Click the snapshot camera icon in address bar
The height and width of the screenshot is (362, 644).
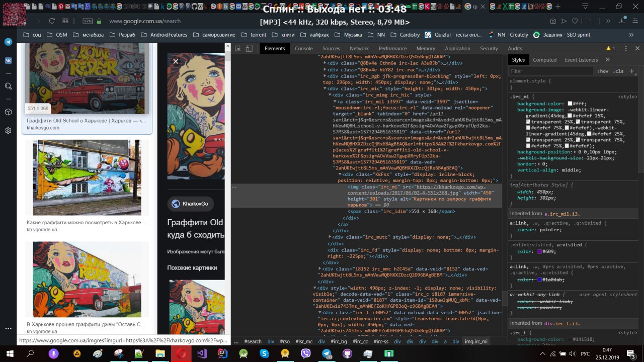[x=553, y=21]
